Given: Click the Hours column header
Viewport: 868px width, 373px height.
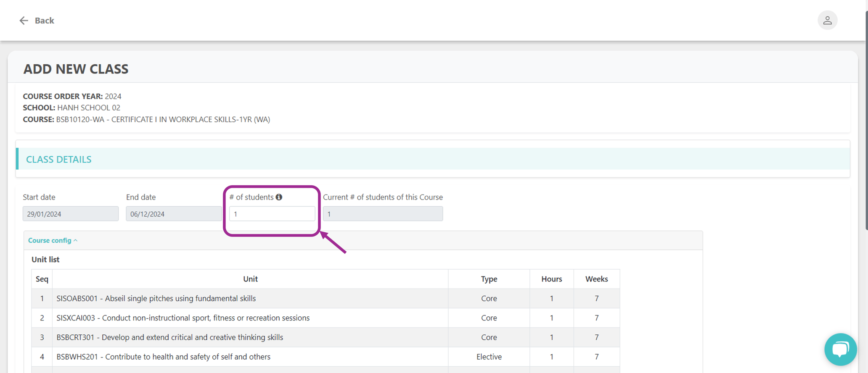Looking at the screenshot, I should pyautogui.click(x=552, y=279).
